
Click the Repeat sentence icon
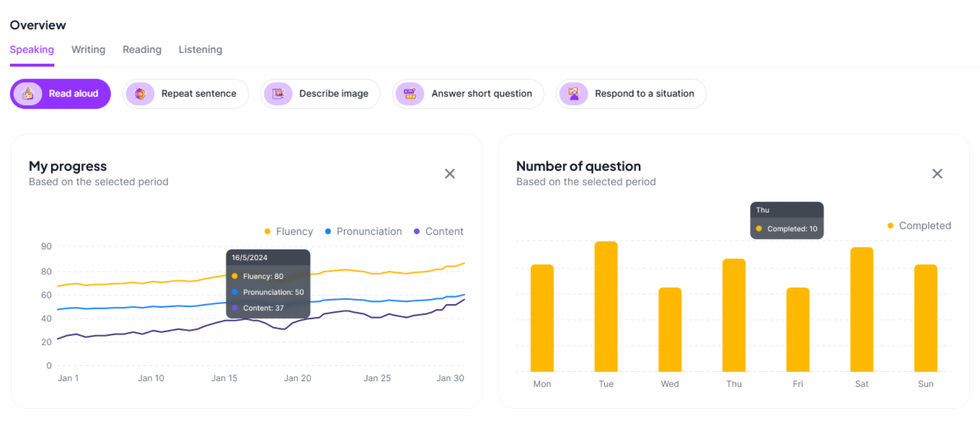click(140, 94)
